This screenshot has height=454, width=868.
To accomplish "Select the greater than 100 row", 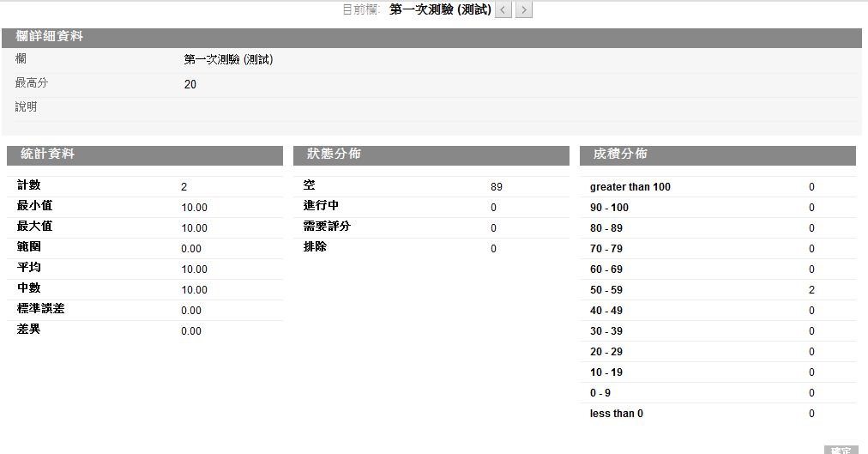I will (x=630, y=187).
